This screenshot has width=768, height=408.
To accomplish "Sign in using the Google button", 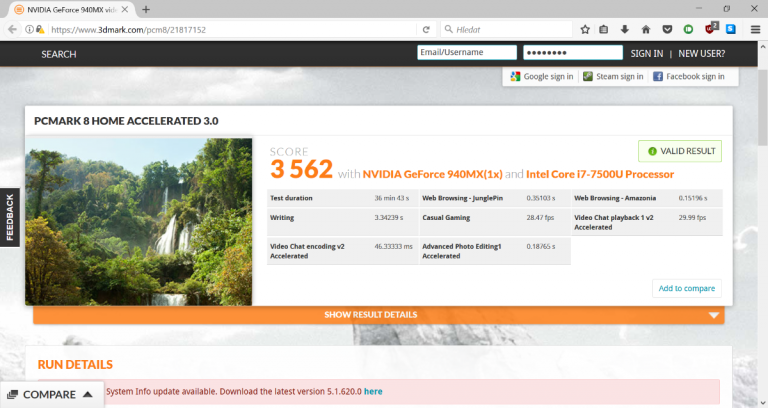I will click(x=542, y=76).
